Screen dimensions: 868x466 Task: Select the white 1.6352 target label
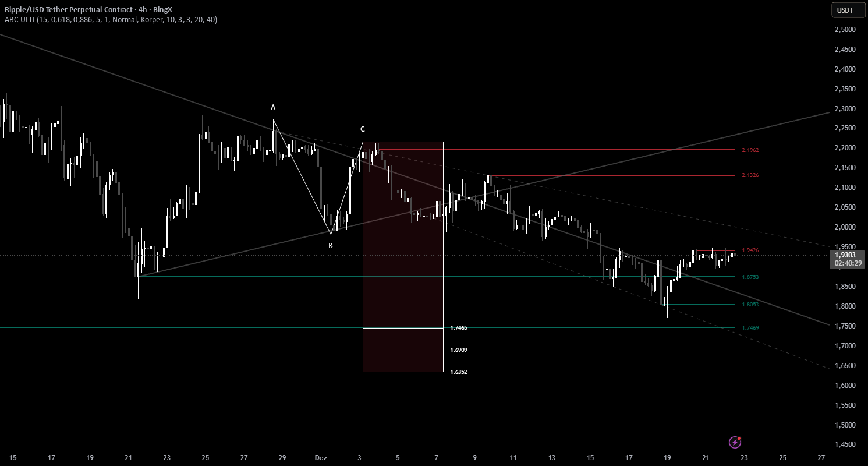pyautogui.click(x=459, y=372)
